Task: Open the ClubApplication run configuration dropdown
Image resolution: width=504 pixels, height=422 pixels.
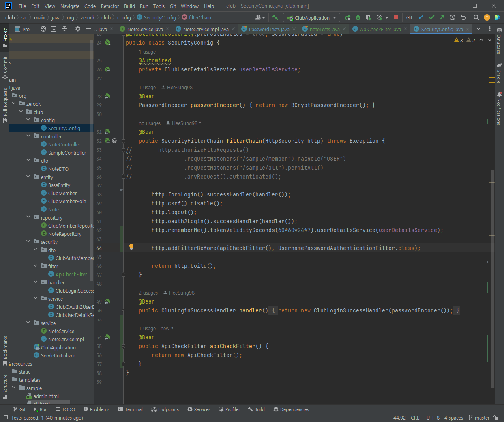Action: 312,18
